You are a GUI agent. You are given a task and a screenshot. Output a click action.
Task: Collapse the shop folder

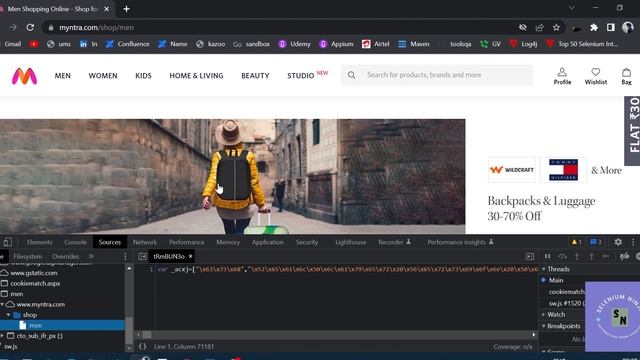8,315
